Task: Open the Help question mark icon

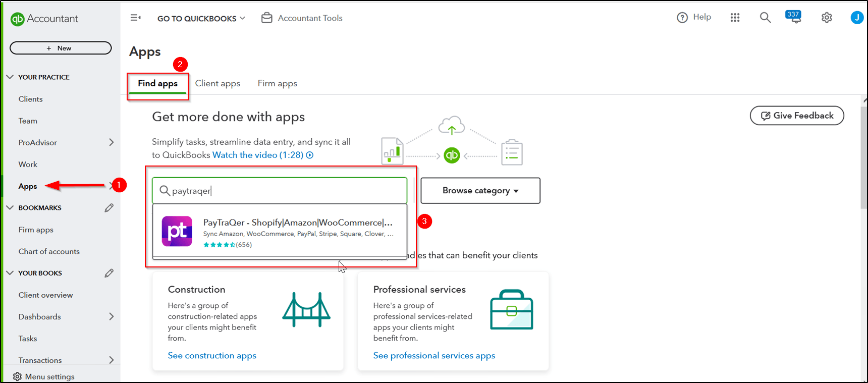Action: point(682,18)
